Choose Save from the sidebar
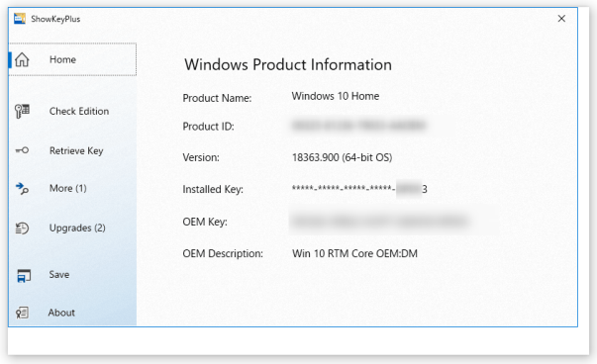 point(59,274)
